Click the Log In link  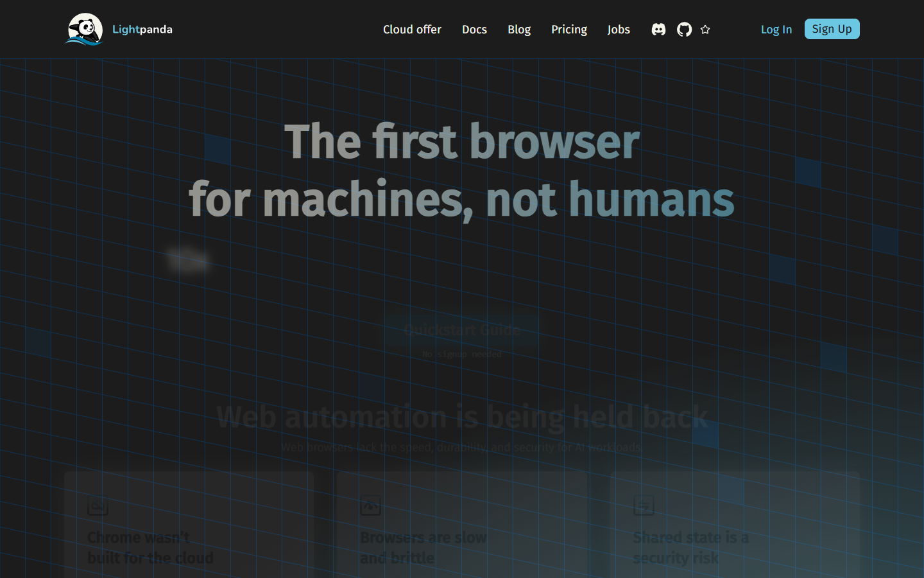[x=776, y=29]
